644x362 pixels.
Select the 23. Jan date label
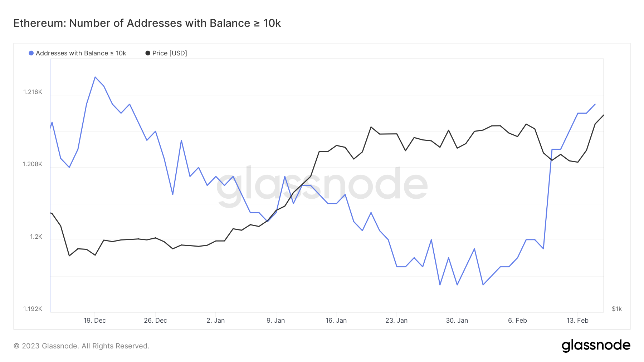pos(396,321)
